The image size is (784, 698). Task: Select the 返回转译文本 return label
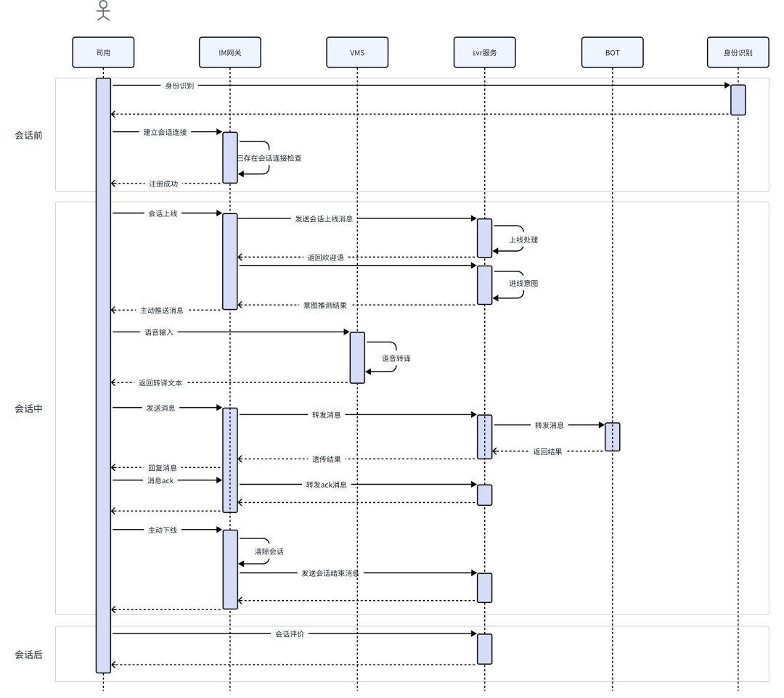tap(160, 382)
